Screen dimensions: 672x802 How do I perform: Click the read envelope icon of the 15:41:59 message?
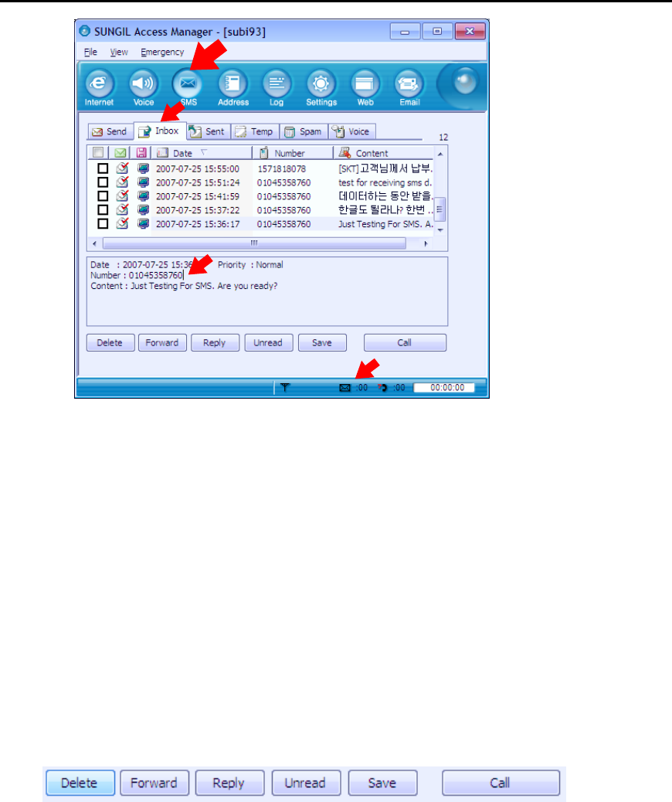(x=122, y=195)
